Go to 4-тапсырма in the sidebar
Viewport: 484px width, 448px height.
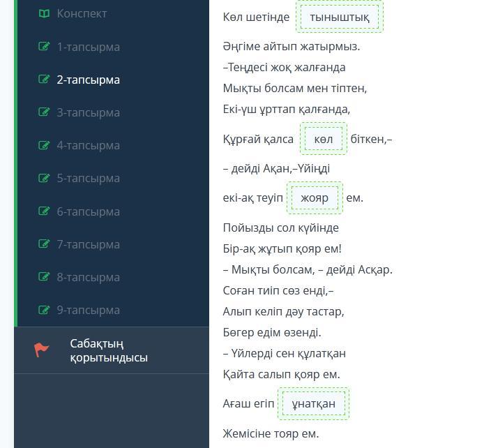click(x=88, y=145)
